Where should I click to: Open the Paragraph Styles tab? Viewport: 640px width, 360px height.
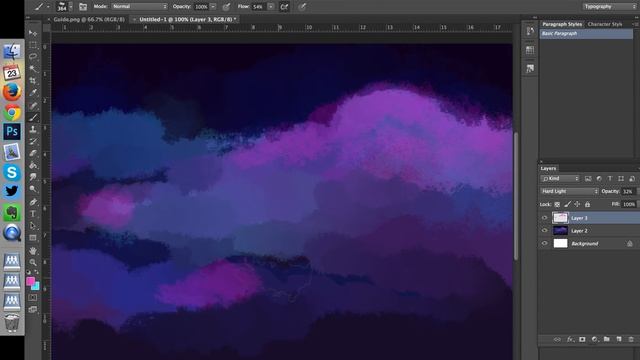tap(562, 24)
